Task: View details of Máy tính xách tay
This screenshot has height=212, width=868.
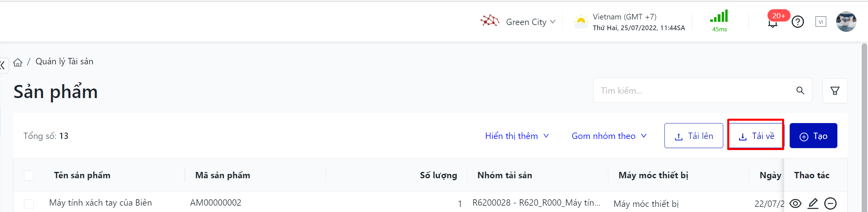Action: pyautogui.click(x=795, y=204)
